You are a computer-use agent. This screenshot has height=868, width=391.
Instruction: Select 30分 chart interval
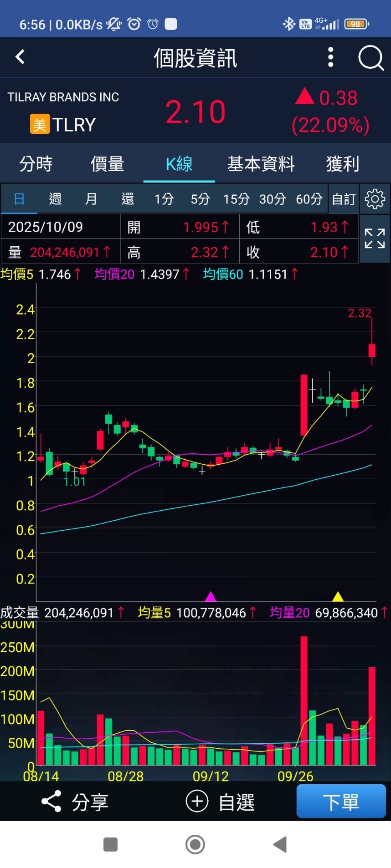pos(273,199)
